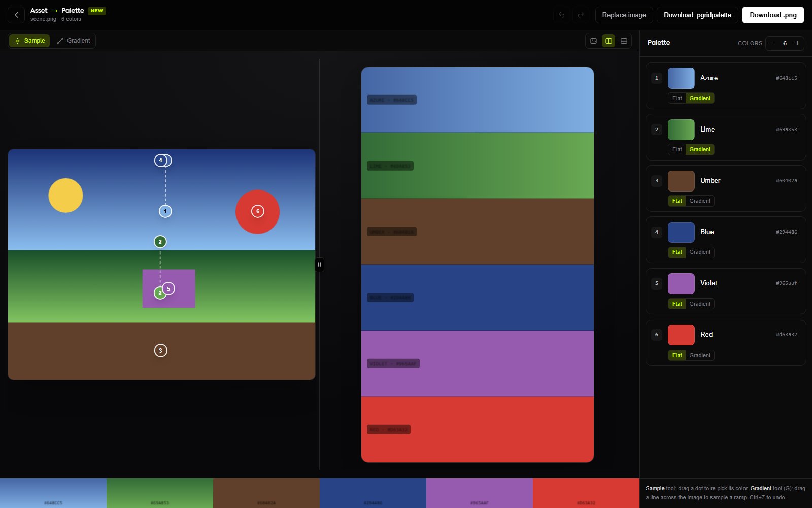
Task: Activate the Sample tool
Action: click(x=29, y=41)
